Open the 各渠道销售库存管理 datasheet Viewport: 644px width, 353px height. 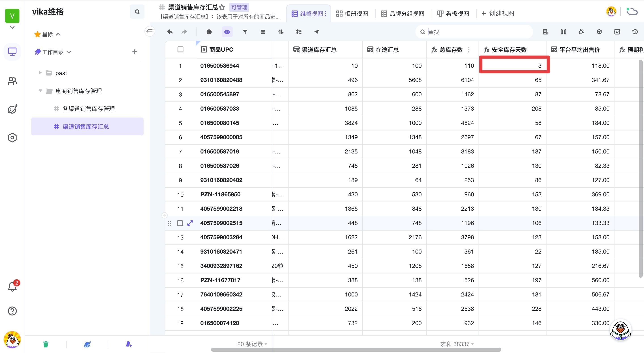click(x=87, y=109)
